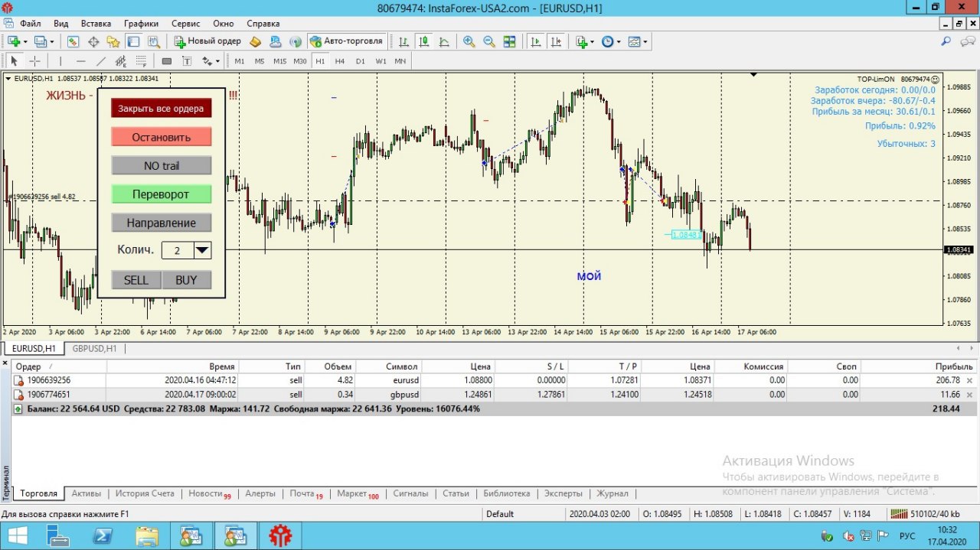Open the Сервис menu

(x=186, y=24)
